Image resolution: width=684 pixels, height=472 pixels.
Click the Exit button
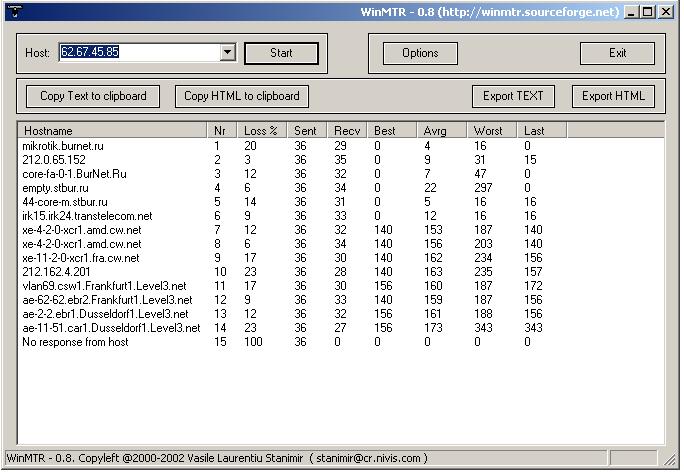pyautogui.click(x=617, y=53)
